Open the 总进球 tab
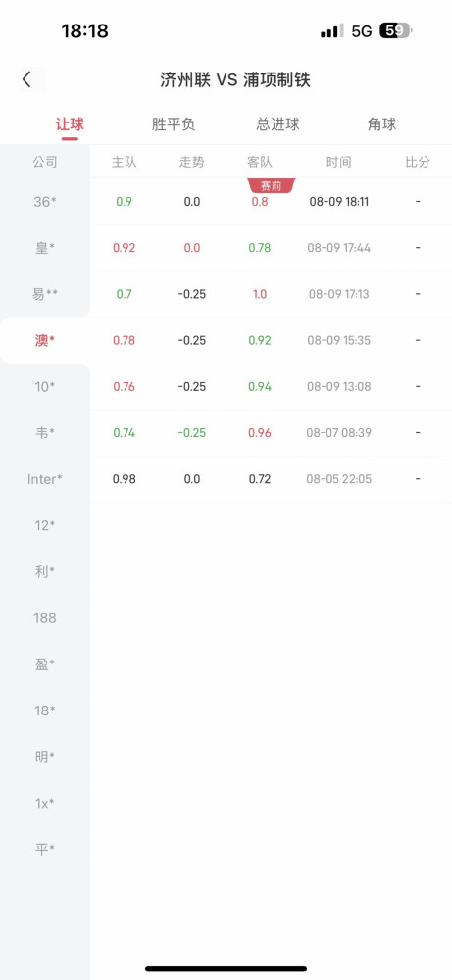Screen dimensions: 452x980 coord(277,124)
